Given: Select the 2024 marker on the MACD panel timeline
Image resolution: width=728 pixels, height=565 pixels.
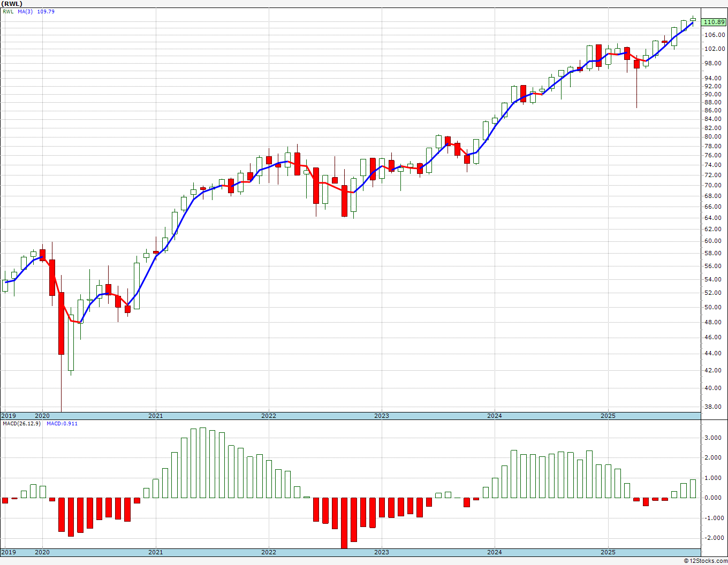Looking at the screenshot, I should click(495, 552).
